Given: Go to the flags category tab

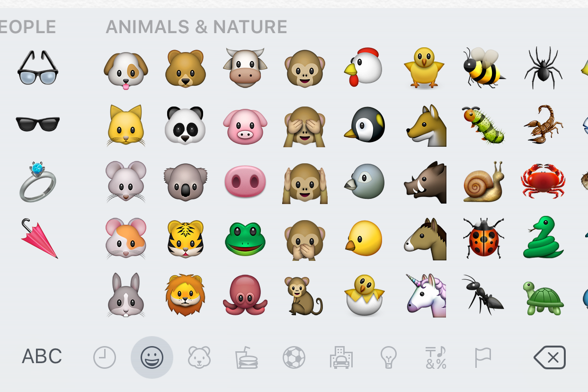Looking at the screenshot, I should [x=483, y=357].
